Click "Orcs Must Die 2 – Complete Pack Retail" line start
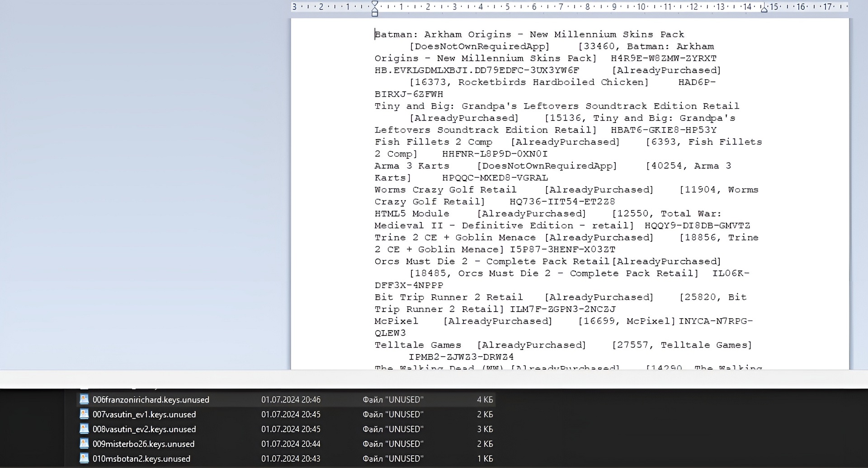Viewport: 868px width, 468px height. coord(492,262)
